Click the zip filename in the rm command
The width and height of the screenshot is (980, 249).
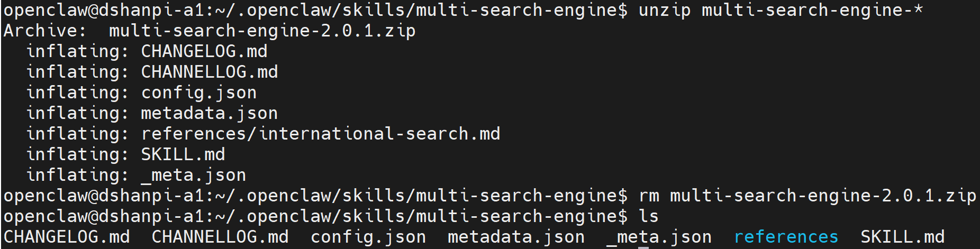pos(823,196)
